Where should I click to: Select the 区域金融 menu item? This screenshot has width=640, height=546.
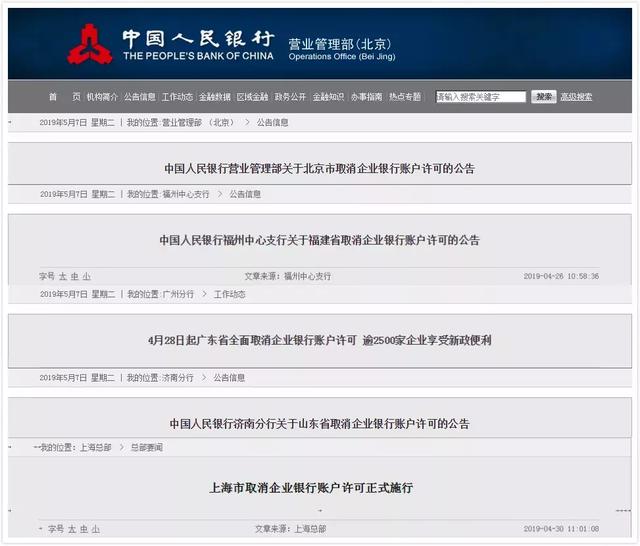pos(252,97)
